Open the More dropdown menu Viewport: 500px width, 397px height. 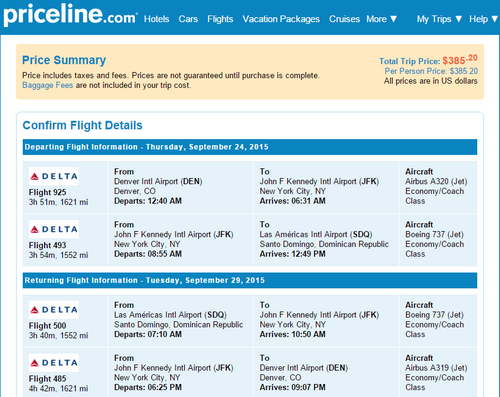(382, 19)
